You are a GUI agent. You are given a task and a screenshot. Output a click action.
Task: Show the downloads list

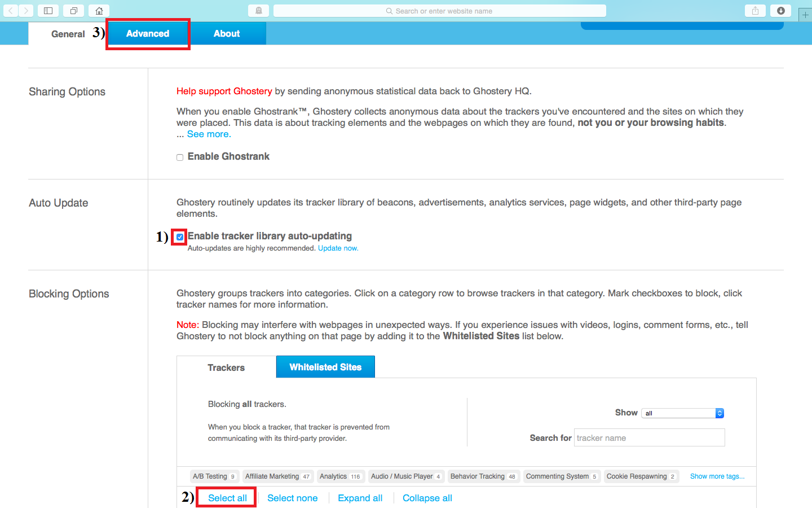pos(780,11)
